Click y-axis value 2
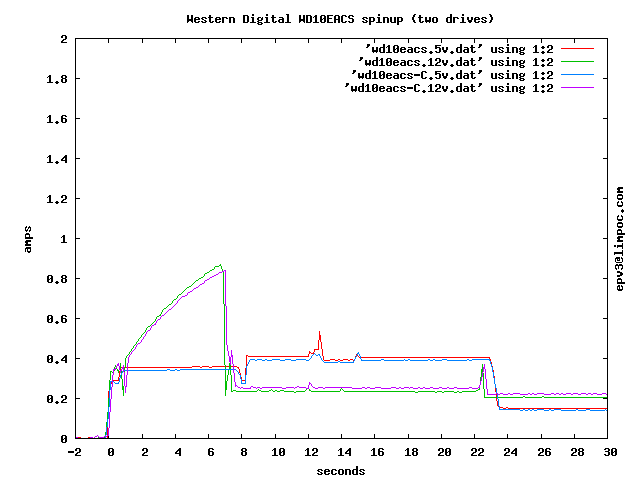 (64, 39)
